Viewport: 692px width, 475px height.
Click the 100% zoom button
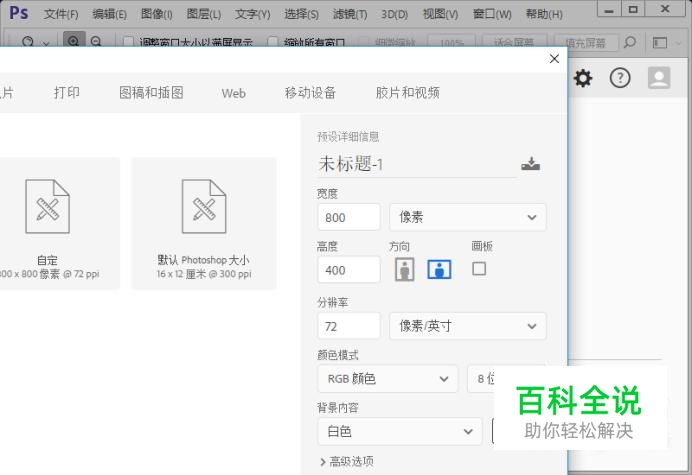pyautogui.click(x=451, y=42)
